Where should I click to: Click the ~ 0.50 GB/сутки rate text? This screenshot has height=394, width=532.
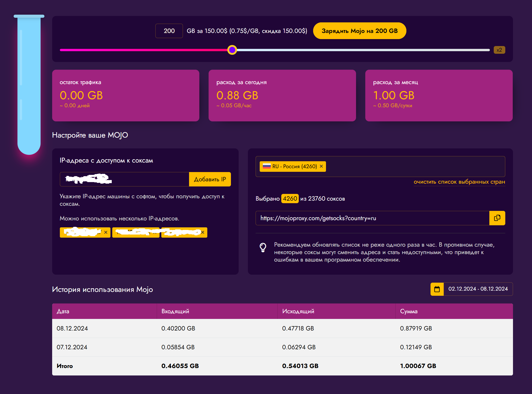(393, 105)
